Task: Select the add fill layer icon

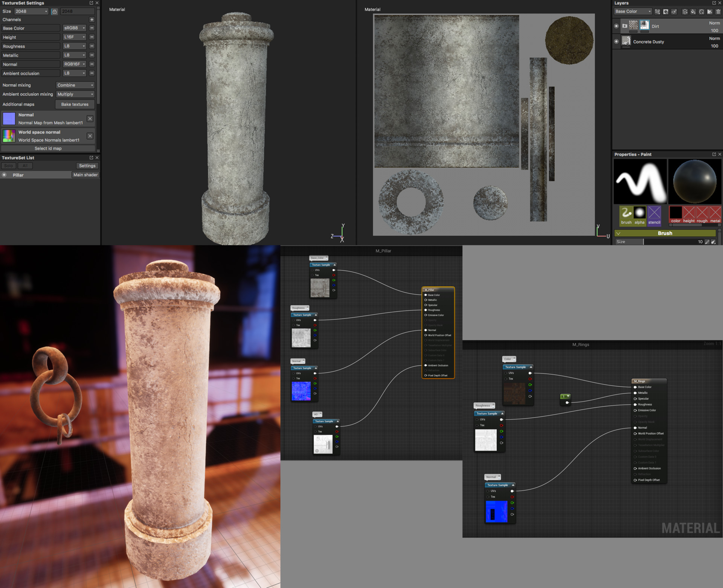Action: coord(693,12)
